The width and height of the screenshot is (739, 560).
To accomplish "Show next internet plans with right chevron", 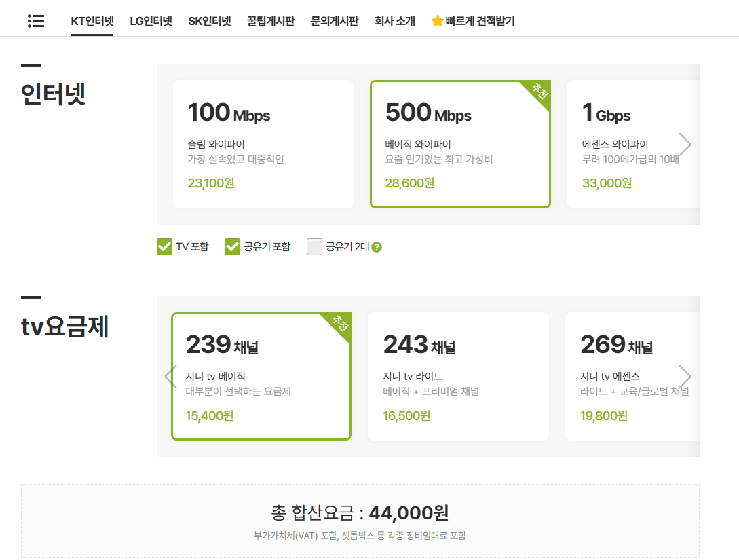I will (685, 144).
